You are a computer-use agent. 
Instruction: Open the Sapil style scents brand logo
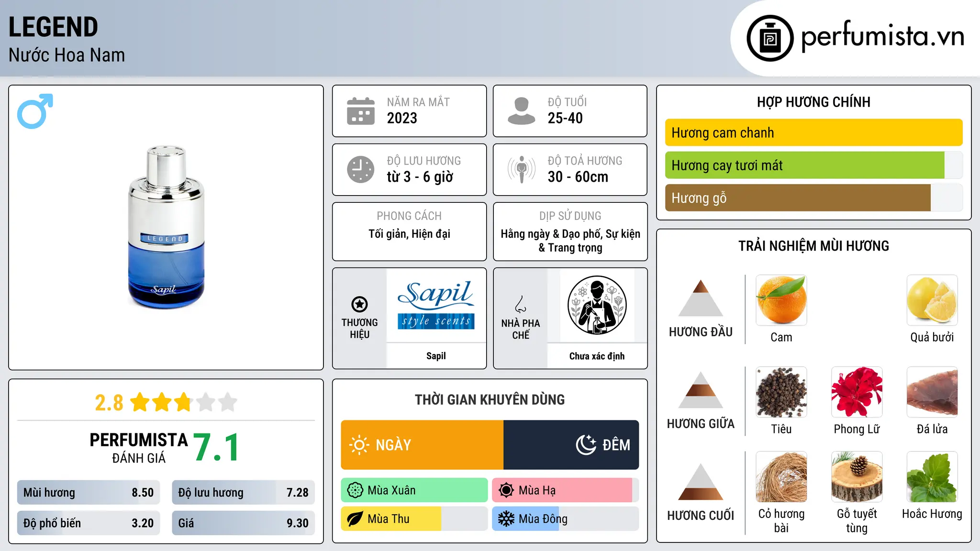(x=436, y=305)
